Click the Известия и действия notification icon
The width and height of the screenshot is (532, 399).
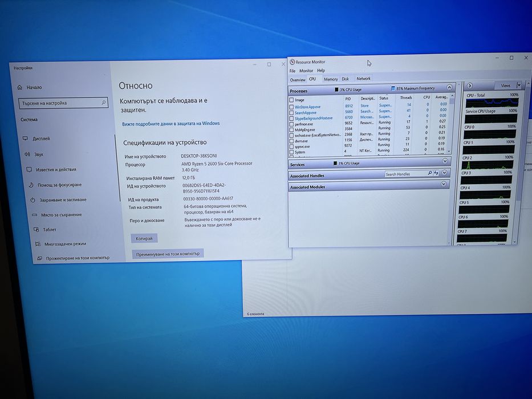tap(29, 169)
